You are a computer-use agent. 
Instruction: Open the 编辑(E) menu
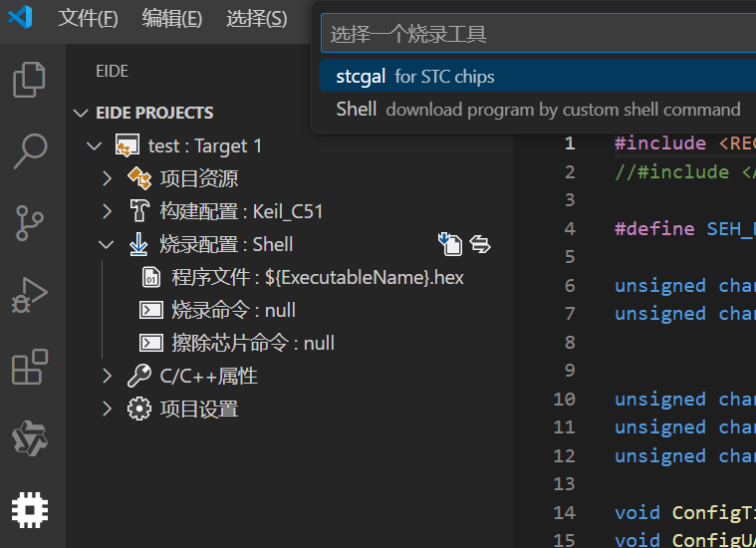tap(172, 19)
